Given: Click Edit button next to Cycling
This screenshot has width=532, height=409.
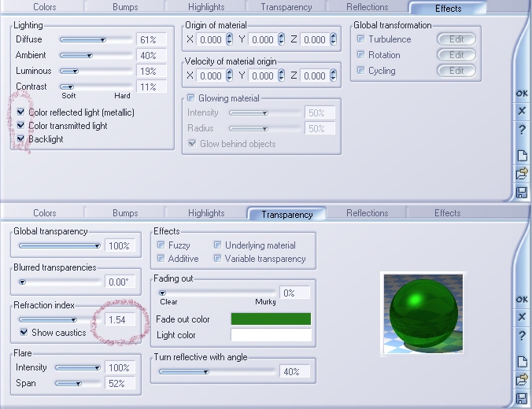Looking at the screenshot, I should coord(456,71).
